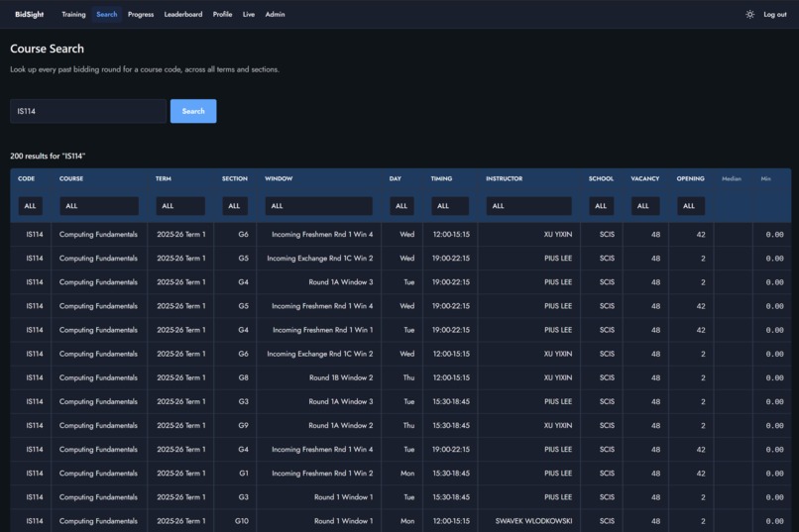
Task: Click the 'SWAVEK WLODKOWSKI' instructor cell
Action: tap(533, 521)
